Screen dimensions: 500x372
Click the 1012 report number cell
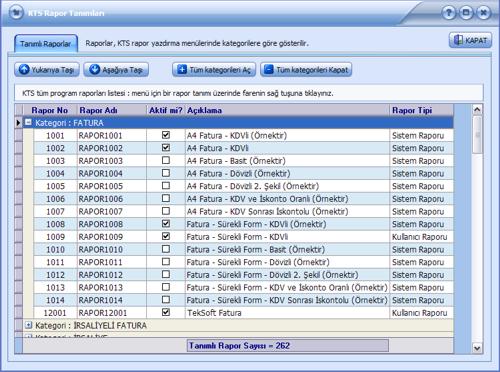[55, 275]
